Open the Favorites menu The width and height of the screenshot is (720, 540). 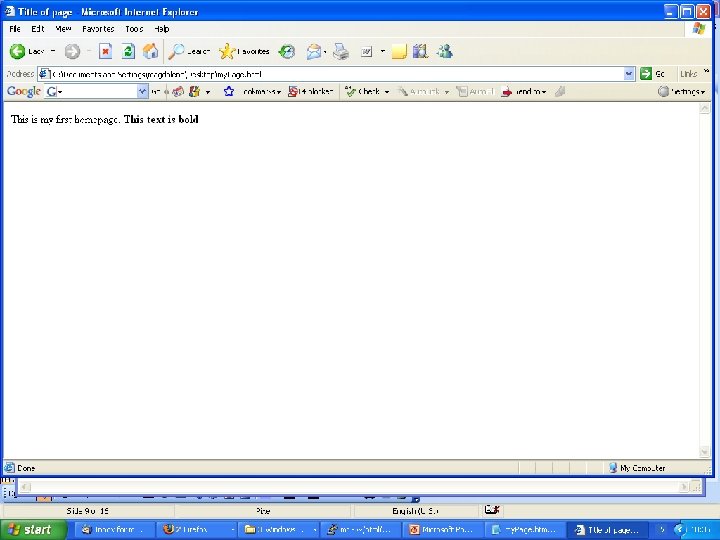pos(98,29)
